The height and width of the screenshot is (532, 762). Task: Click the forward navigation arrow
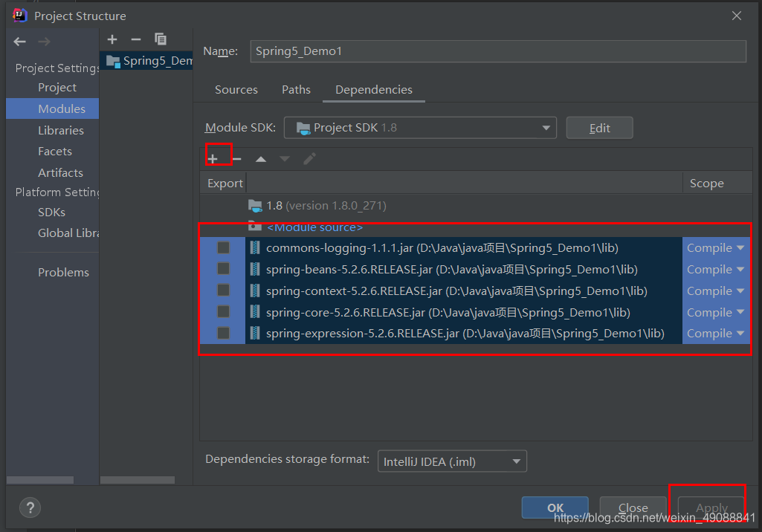coord(44,42)
